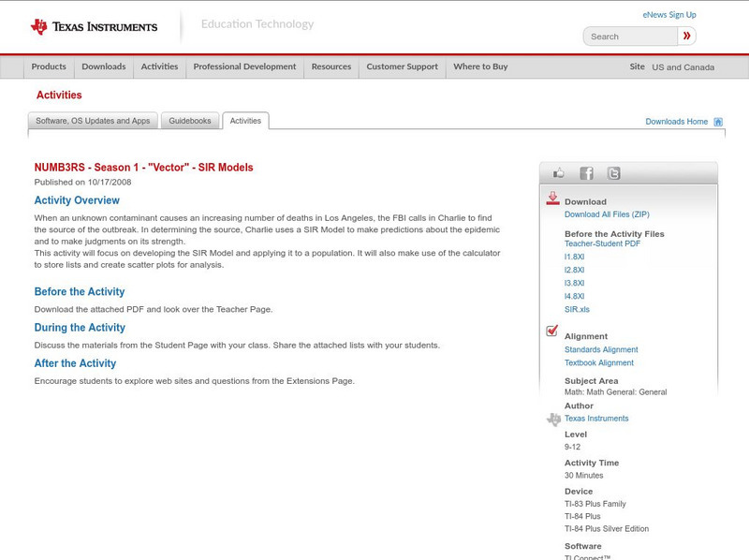Open the Customer Support menu
Screen dimensions: 749x560
(403, 66)
